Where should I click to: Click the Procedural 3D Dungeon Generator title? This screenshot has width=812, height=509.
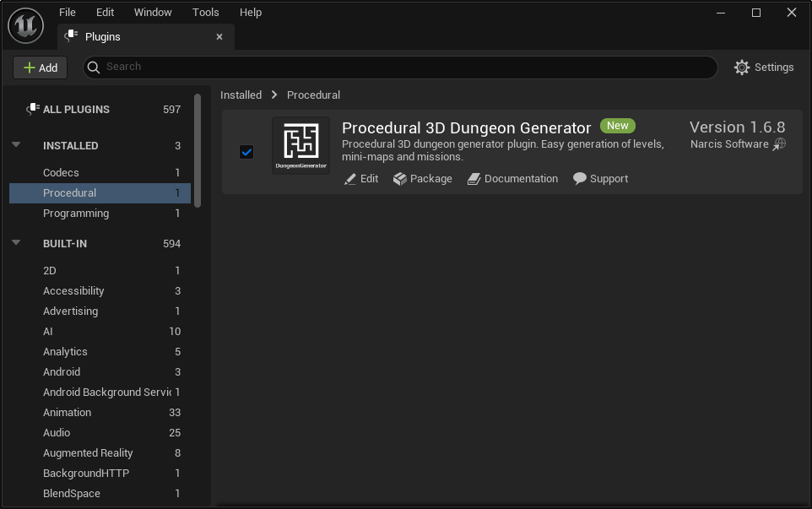(x=466, y=127)
